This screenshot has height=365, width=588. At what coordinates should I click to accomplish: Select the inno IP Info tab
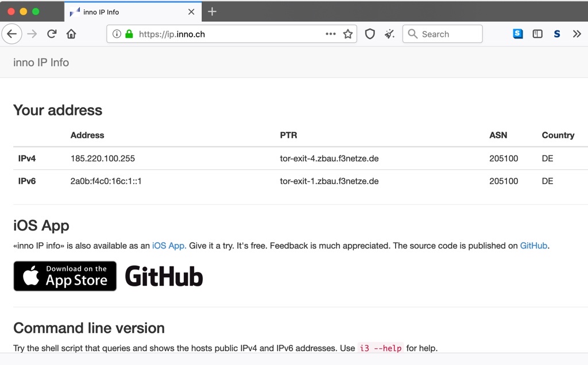[126, 11]
